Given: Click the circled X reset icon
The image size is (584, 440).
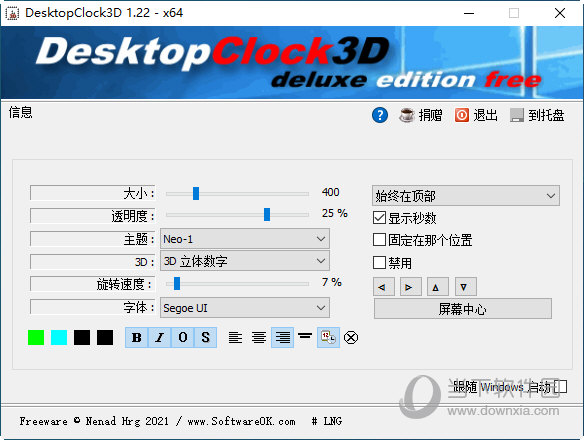Looking at the screenshot, I should (351, 338).
